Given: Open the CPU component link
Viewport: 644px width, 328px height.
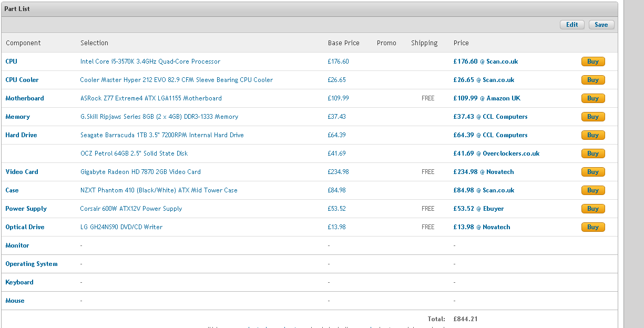Looking at the screenshot, I should pyautogui.click(x=11, y=61).
